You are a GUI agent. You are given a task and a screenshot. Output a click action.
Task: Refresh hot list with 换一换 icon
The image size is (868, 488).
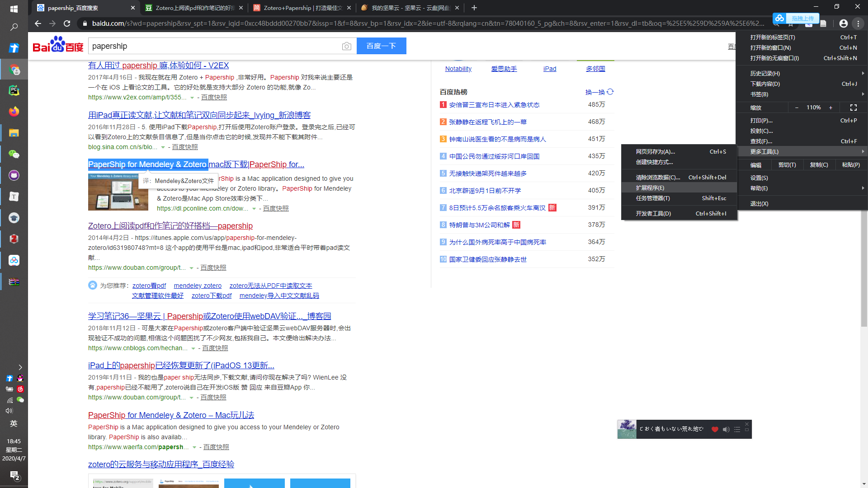tap(610, 92)
